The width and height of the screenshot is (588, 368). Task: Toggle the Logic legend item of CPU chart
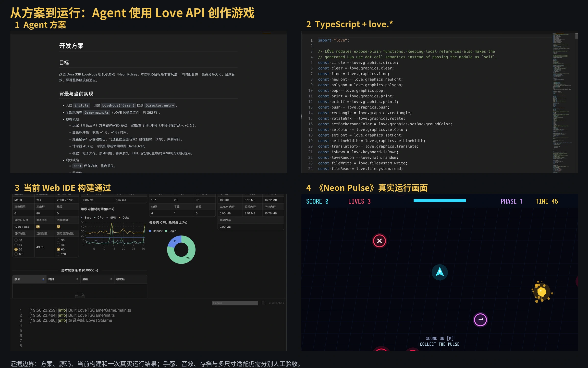[171, 231]
